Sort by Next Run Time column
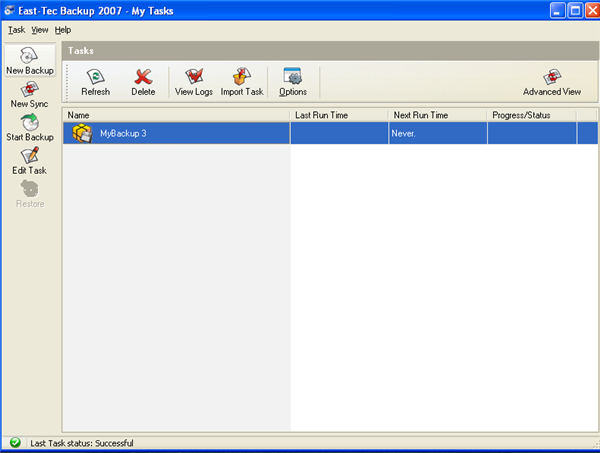 click(x=437, y=115)
